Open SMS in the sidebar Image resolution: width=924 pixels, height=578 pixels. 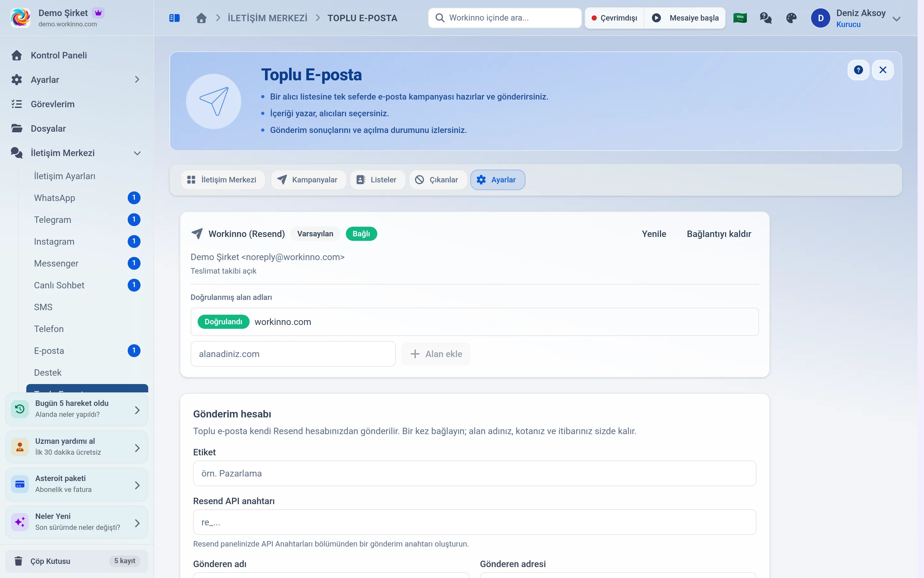pyautogui.click(x=87, y=307)
